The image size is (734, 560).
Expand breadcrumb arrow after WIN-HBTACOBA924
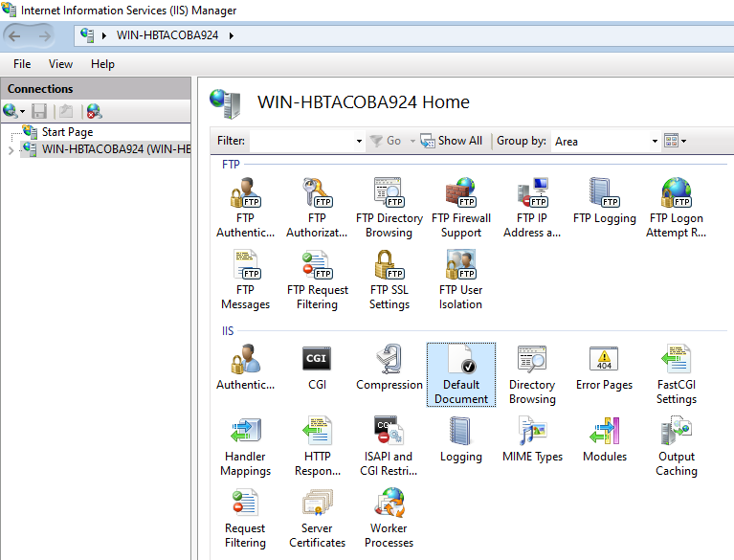tap(232, 35)
